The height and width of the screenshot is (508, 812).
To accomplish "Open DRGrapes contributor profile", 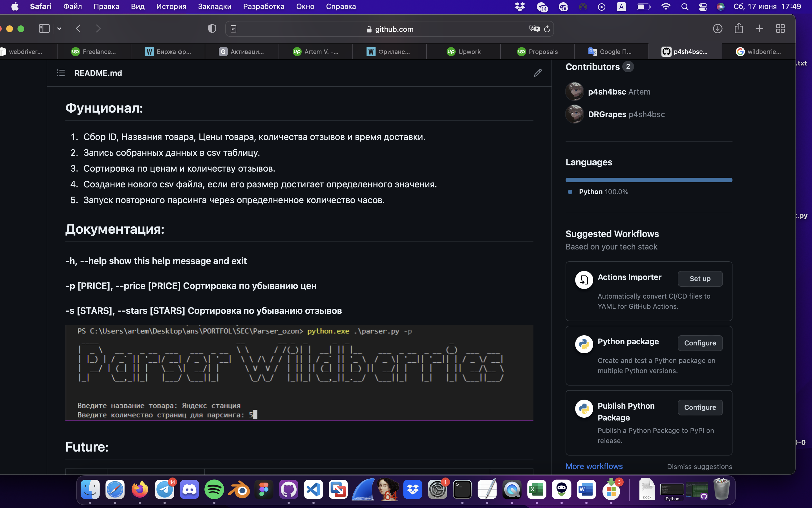I will (x=607, y=114).
